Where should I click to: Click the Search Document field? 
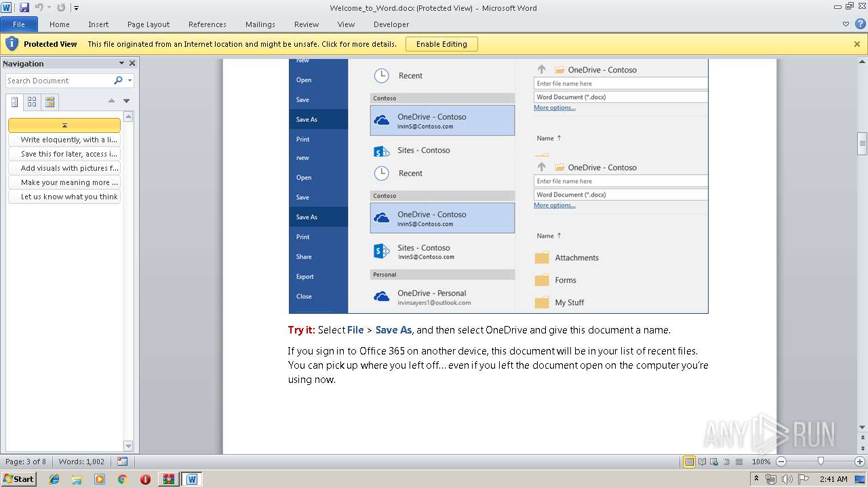[59, 81]
